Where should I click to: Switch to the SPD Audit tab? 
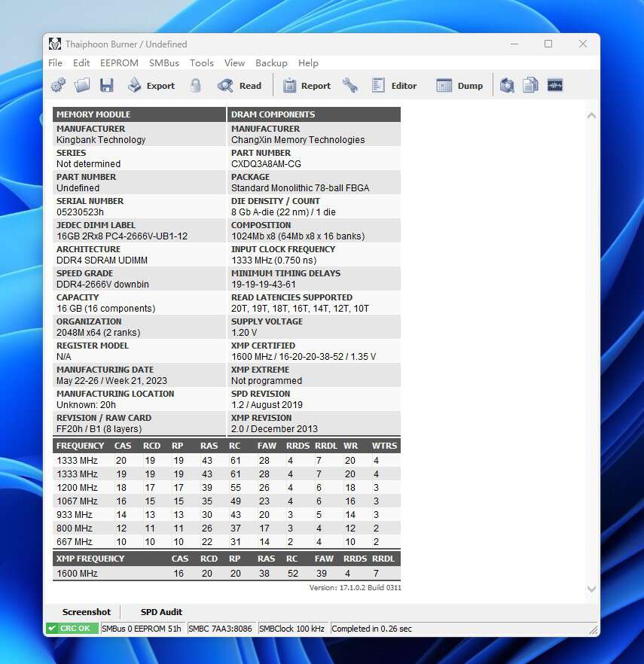[161, 612]
